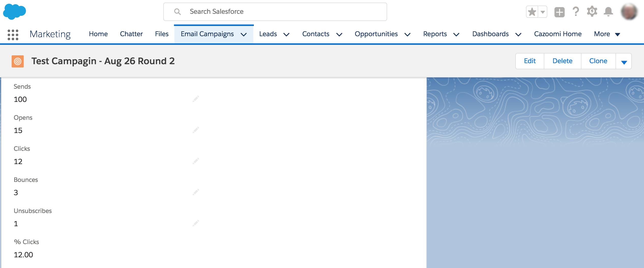Viewport: 644px width, 268px height.
Task: Click the global create plus icon
Action: [x=559, y=12]
